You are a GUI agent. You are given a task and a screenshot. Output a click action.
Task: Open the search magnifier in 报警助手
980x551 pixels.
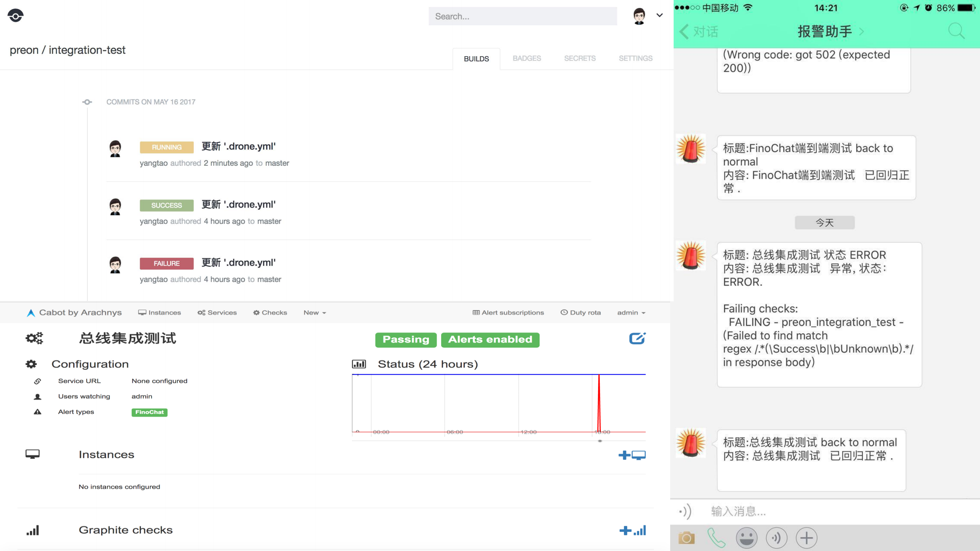click(956, 31)
